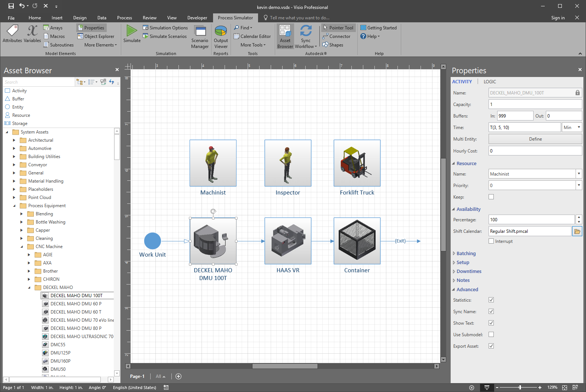Click the Fit page to window icon

coord(564,388)
